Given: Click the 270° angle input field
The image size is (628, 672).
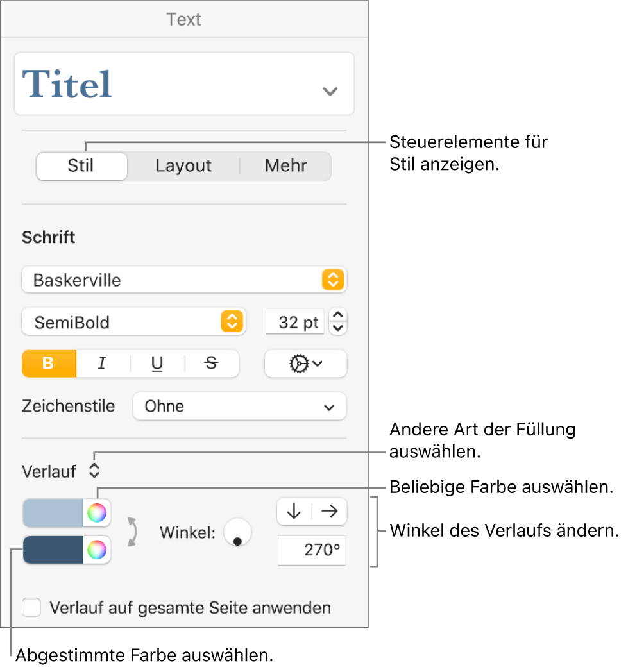Looking at the screenshot, I should coord(312,550).
